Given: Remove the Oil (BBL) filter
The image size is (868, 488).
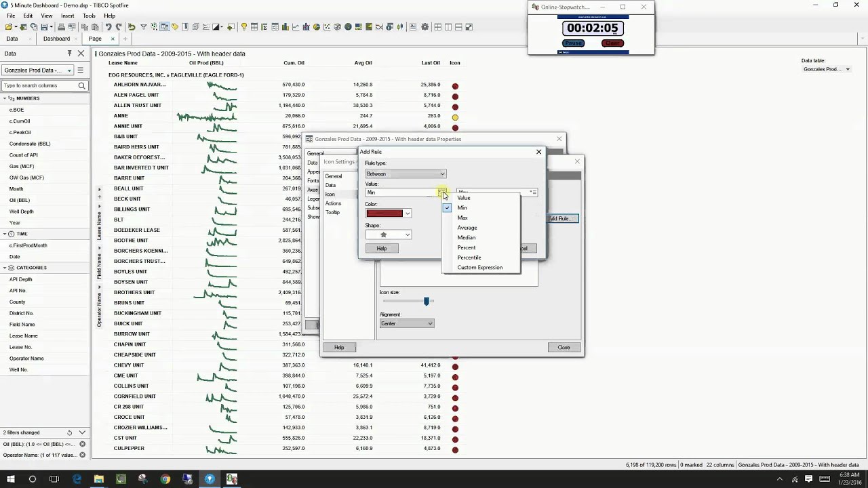Looking at the screenshot, I should [x=83, y=444].
